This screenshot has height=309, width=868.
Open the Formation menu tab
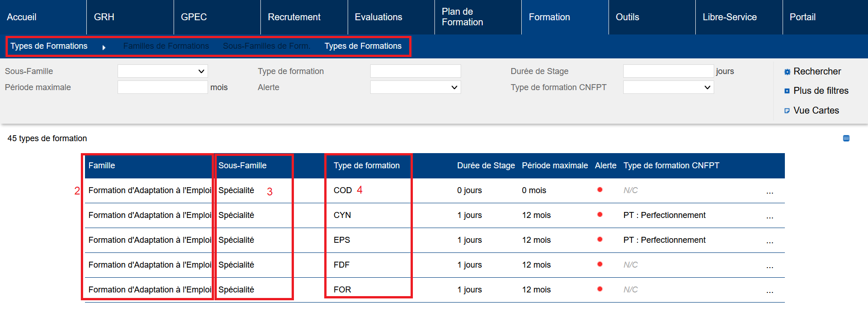pyautogui.click(x=549, y=17)
